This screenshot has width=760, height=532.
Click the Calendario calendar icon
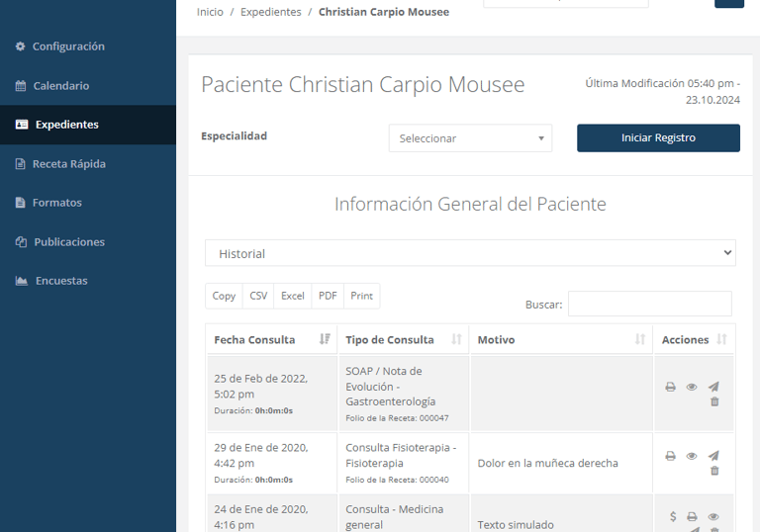tap(21, 86)
